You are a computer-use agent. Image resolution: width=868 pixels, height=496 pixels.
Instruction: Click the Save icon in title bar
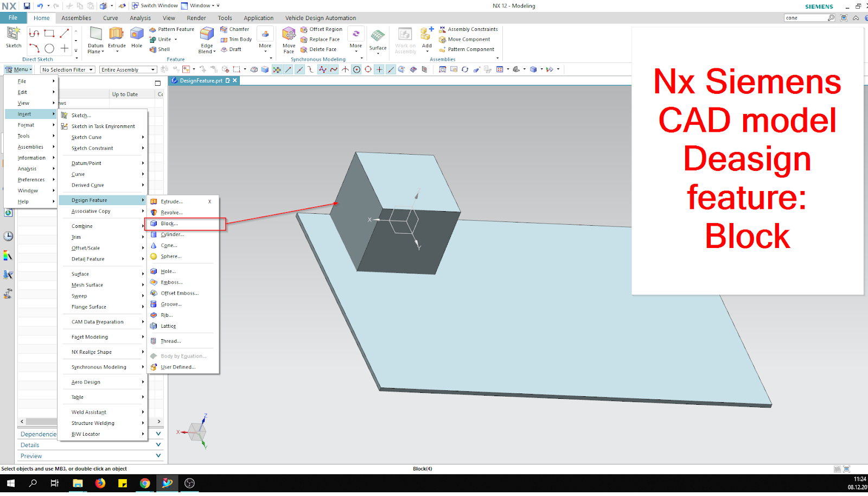27,5
